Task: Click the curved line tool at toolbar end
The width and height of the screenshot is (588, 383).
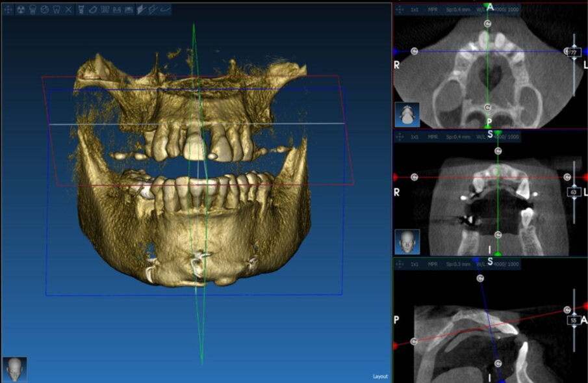Action: tap(165, 10)
